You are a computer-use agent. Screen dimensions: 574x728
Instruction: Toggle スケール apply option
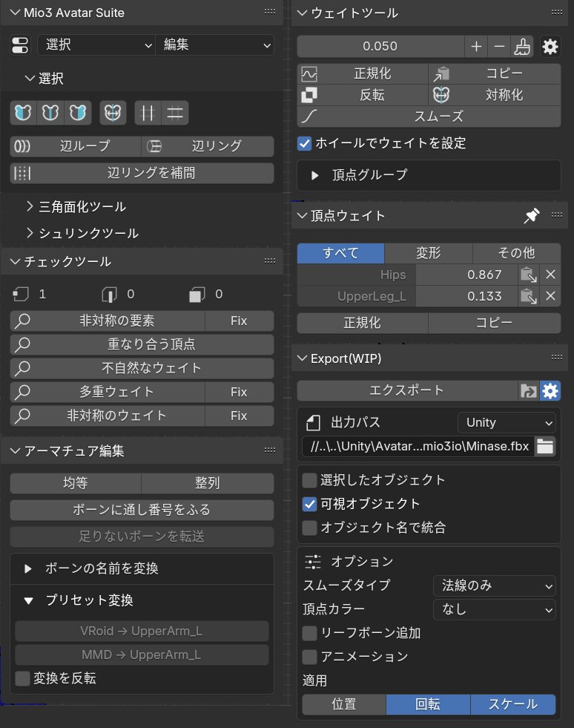pos(512,704)
